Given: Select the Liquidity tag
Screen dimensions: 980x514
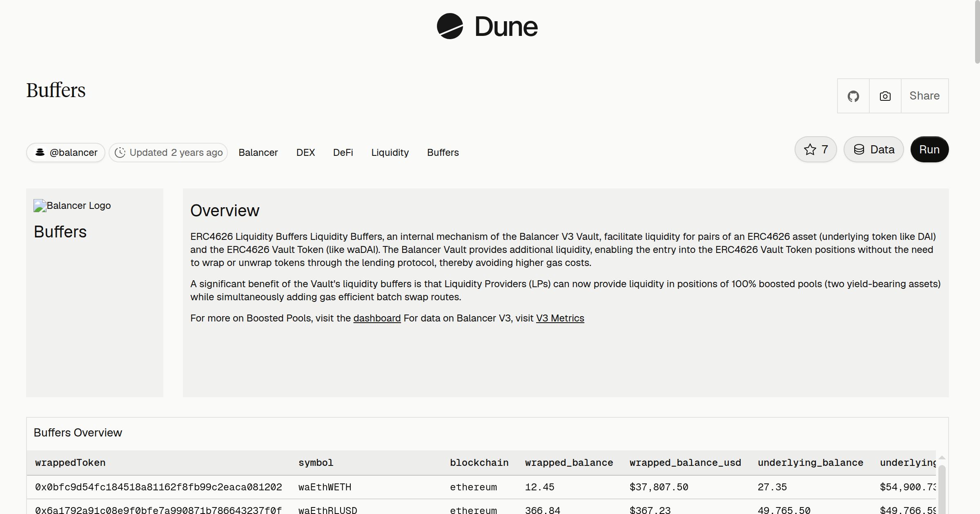Looking at the screenshot, I should pyautogui.click(x=390, y=153).
